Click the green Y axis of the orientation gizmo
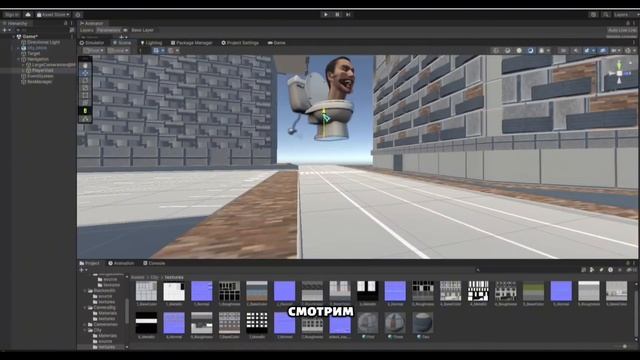This screenshot has width=640, height=360. (619, 64)
